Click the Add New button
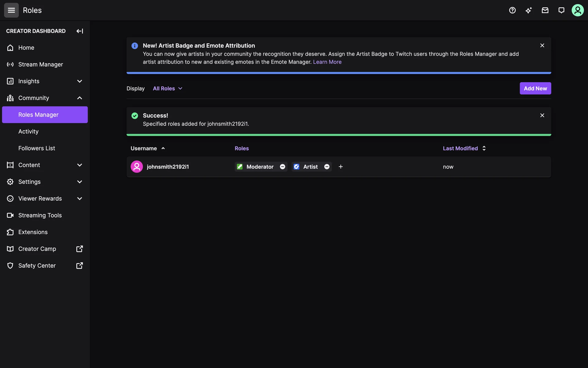Viewport: 588px width, 368px height. click(535, 88)
